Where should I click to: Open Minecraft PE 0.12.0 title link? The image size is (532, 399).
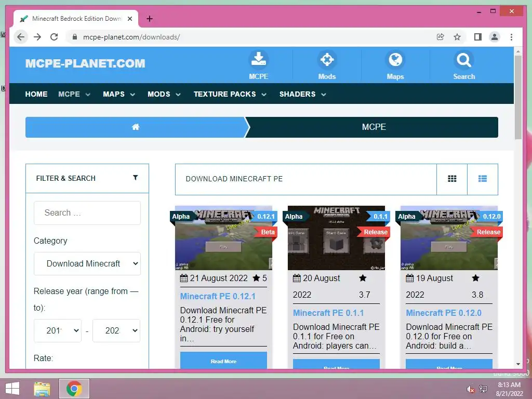point(444,313)
